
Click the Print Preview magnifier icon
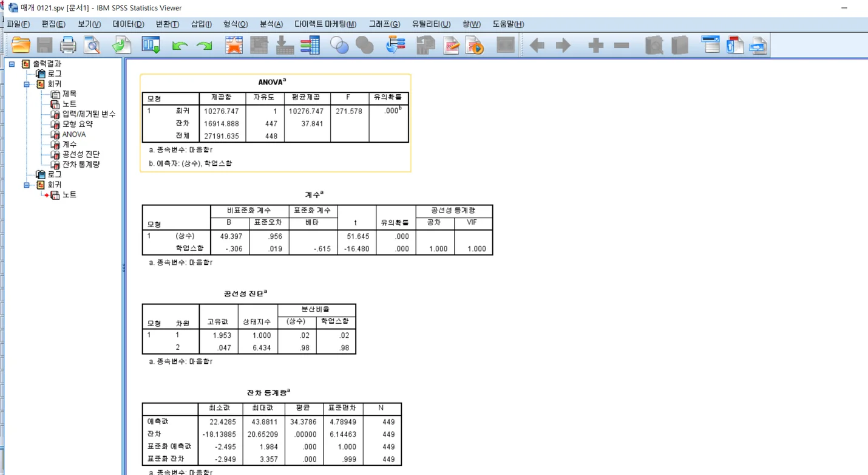coord(92,45)
